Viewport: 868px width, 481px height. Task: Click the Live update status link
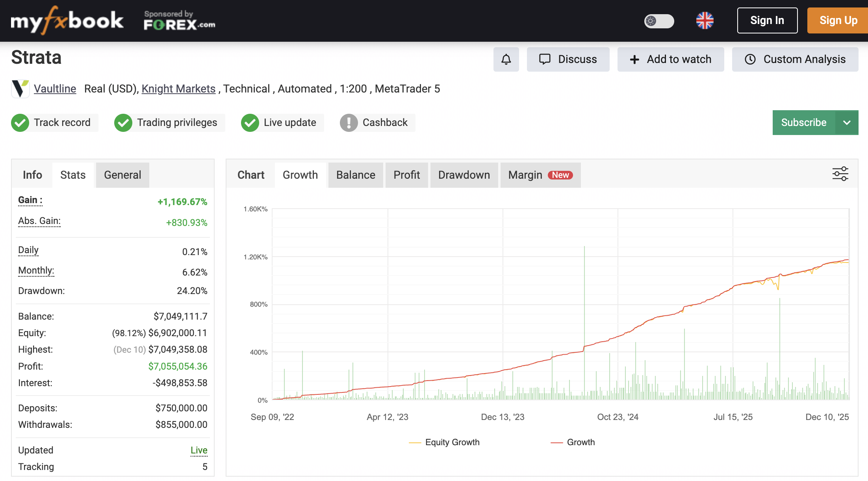pos(198,450)
